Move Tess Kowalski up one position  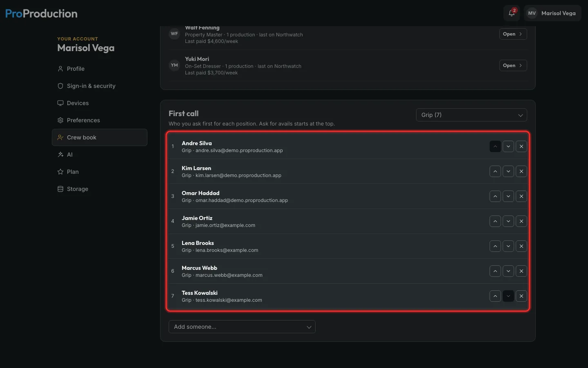pyautogui.click(x=495, y=296)
